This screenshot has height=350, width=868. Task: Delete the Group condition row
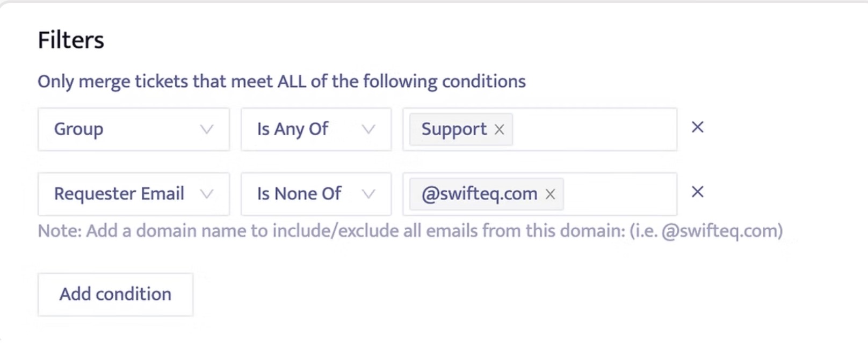click(697, 127)
